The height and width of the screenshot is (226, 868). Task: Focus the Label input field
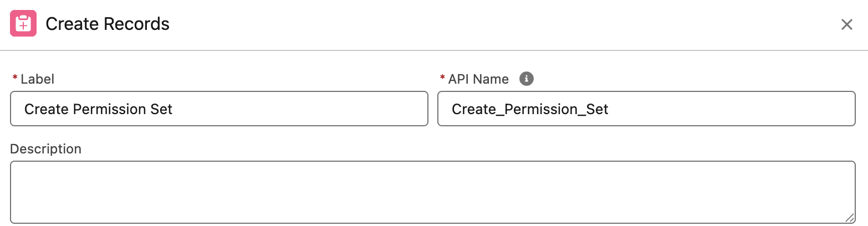point(219,109)
